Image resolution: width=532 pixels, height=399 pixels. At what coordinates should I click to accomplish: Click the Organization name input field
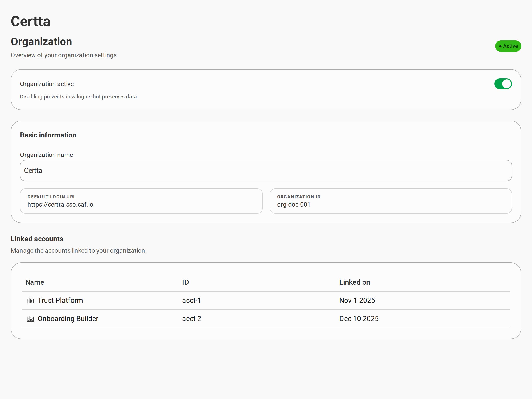click(266, 171)
